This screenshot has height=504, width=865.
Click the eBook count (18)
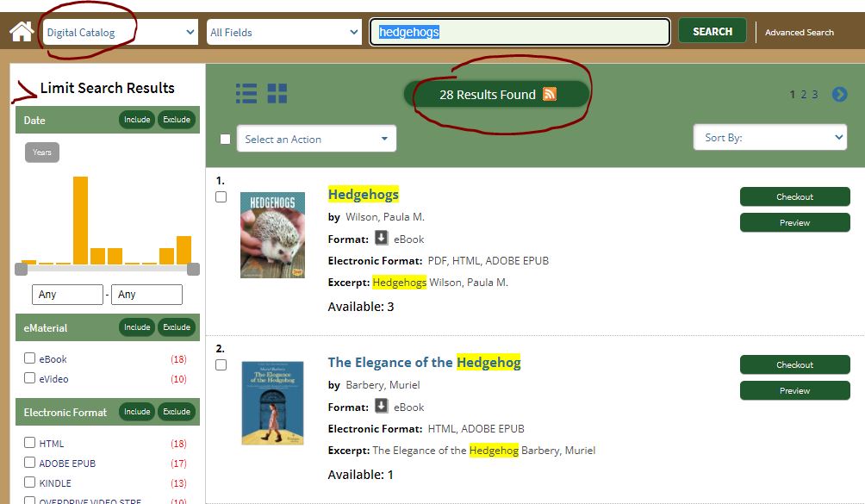coord(178,359)
